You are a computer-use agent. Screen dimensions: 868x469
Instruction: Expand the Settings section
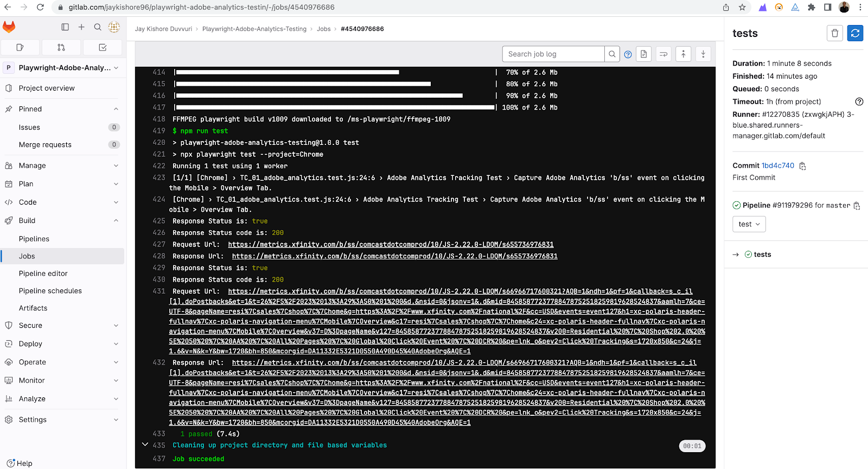[x=63, y=420]
